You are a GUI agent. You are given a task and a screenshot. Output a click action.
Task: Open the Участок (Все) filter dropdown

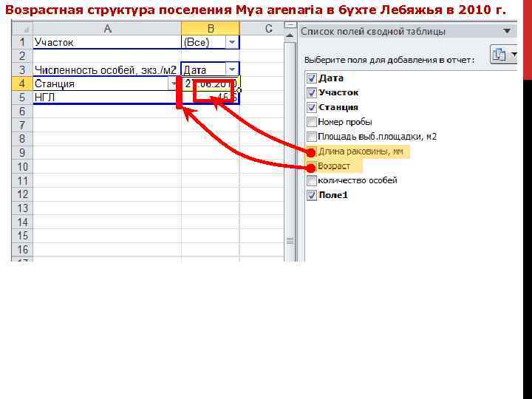(232, 42)
